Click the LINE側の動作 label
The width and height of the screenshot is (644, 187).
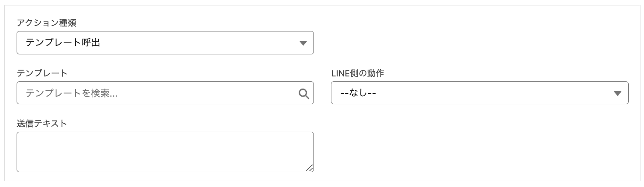pyautogui.click(x=357, y=73)
